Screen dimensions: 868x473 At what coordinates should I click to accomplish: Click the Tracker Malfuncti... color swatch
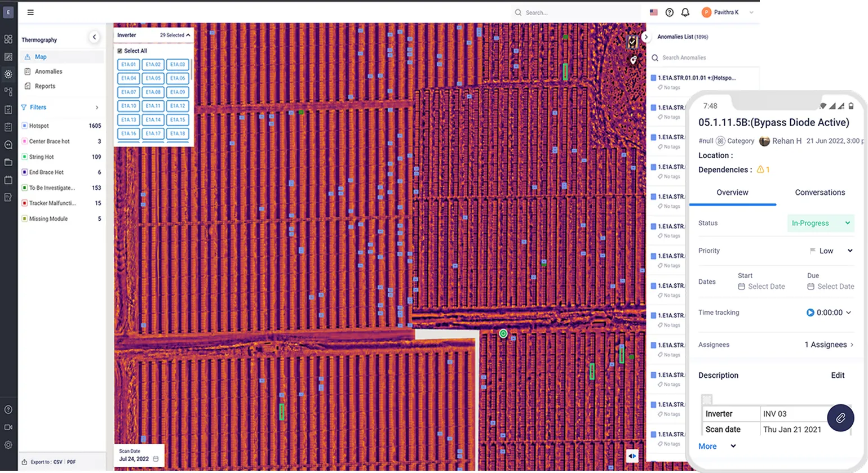[24, 203]
